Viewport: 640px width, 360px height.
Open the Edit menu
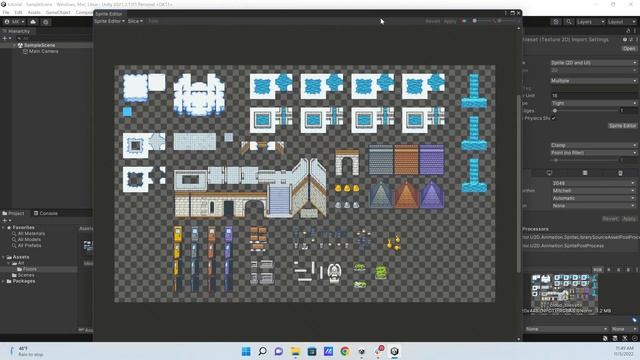[x=18, y=12]
